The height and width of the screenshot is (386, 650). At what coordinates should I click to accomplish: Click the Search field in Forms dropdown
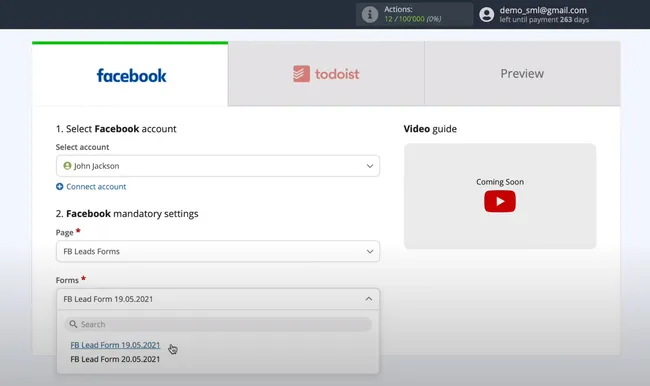(x=218, y=324)
